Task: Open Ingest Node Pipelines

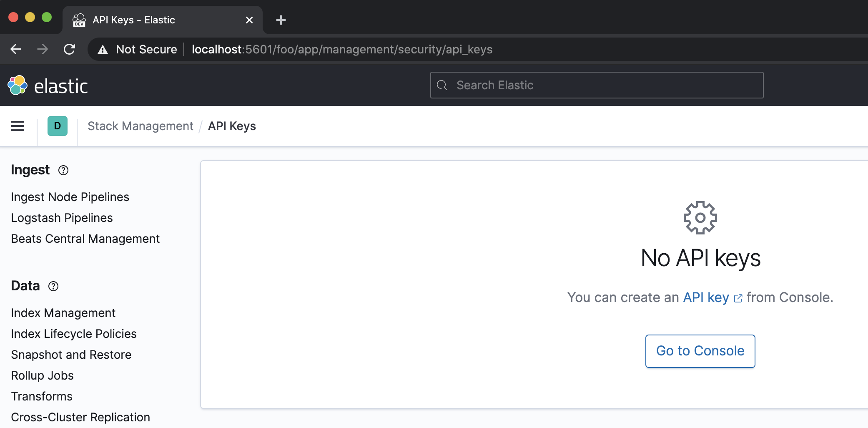Action: point(70,197)
